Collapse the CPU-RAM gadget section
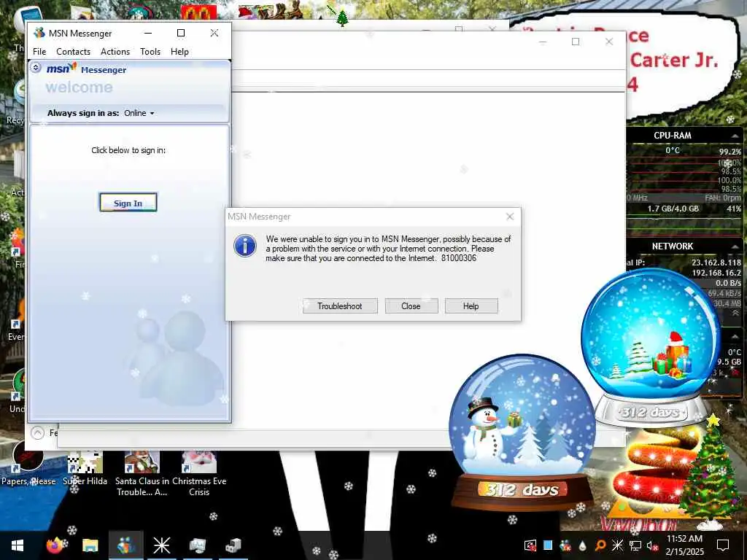The image size is (747, 560). click(x=734, y=136)
